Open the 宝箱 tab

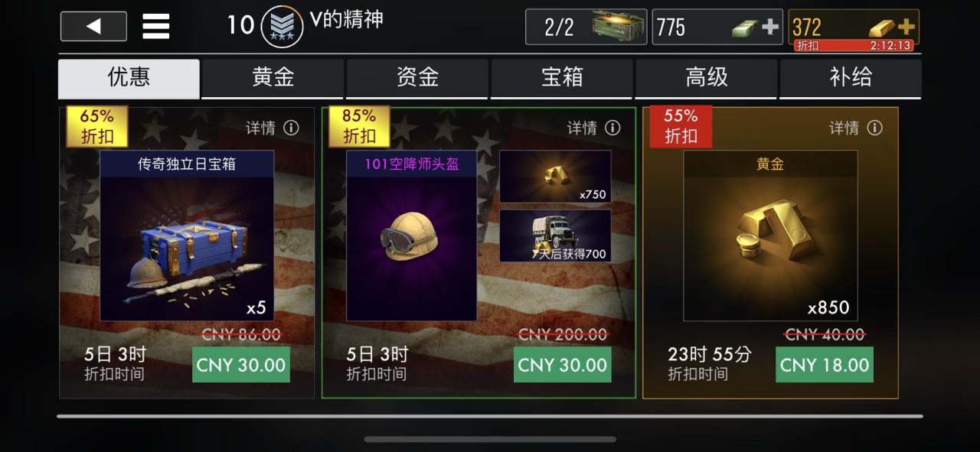[562, 78]
